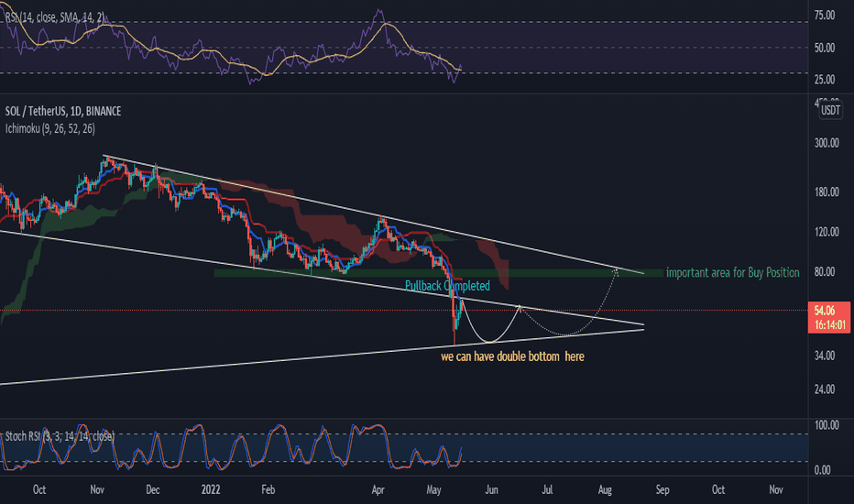The height and width of the screenshot is (504, 854).
Task: Select the upper descending white trendline
Action: (373, 214)
